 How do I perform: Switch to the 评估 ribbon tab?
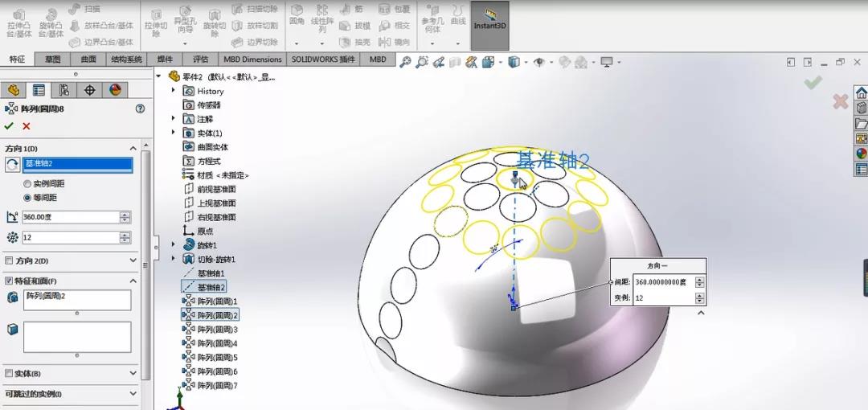[x=200, y=59]
